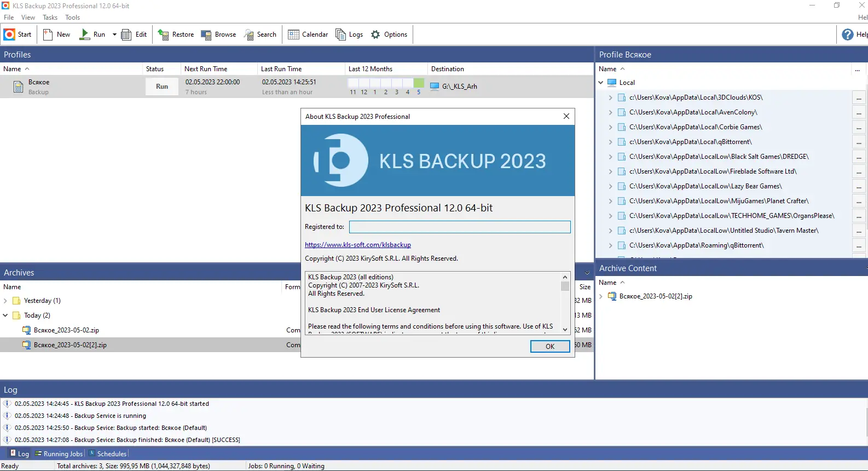Click OK in the About dialog
The image size is (868, 471).
(550, 346)
